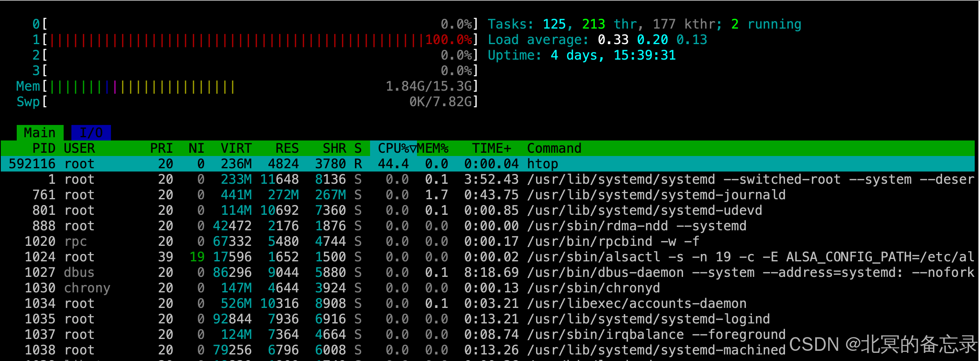The width and height of the screenshot is (980, 361).
Task: Select the systemd-journald process row
Action: point(488,195)
